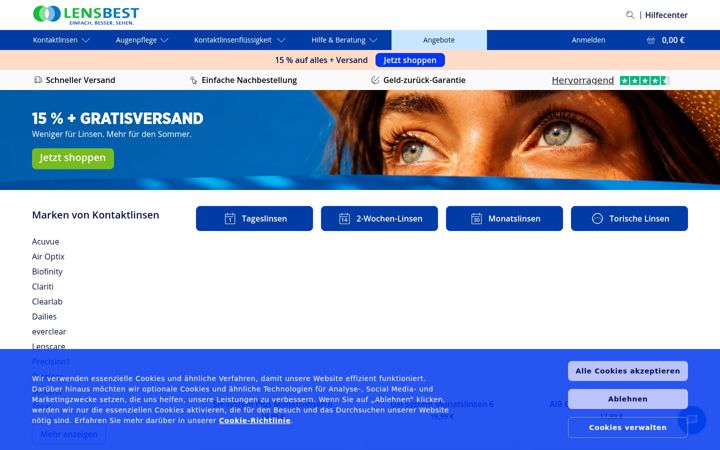Open the Hilfecenter link
The width and height of the screenshot is (720, 450).
(666, 15)
